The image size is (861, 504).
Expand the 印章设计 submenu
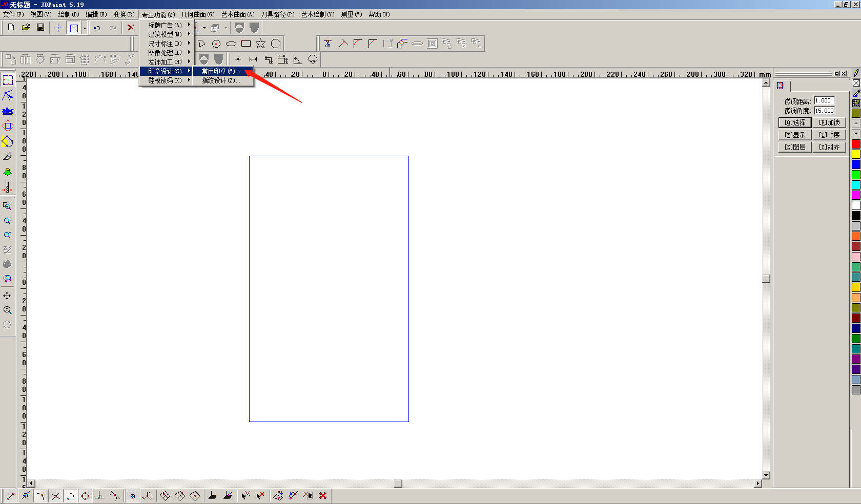coord(166,71)
